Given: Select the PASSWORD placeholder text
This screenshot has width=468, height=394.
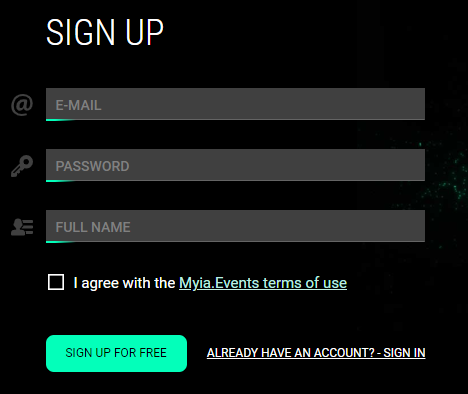Looking at the screenshot, I should [92, 166].
